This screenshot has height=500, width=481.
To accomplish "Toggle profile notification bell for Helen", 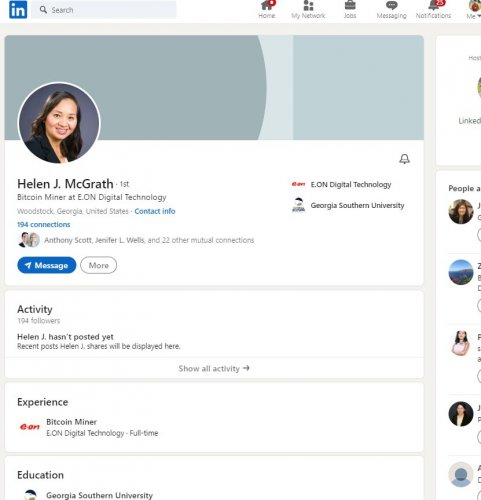I will click(404, 159).
